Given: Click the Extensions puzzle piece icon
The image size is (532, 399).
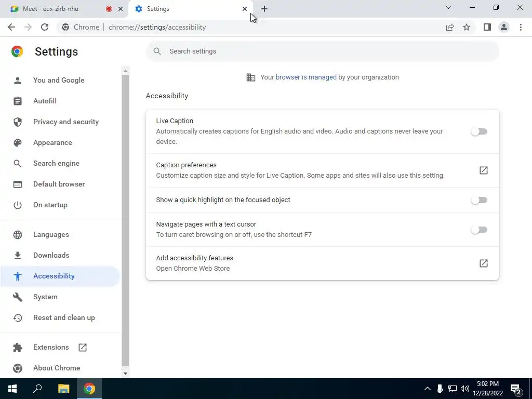Looking at the screenshot, I should point(18,348).
